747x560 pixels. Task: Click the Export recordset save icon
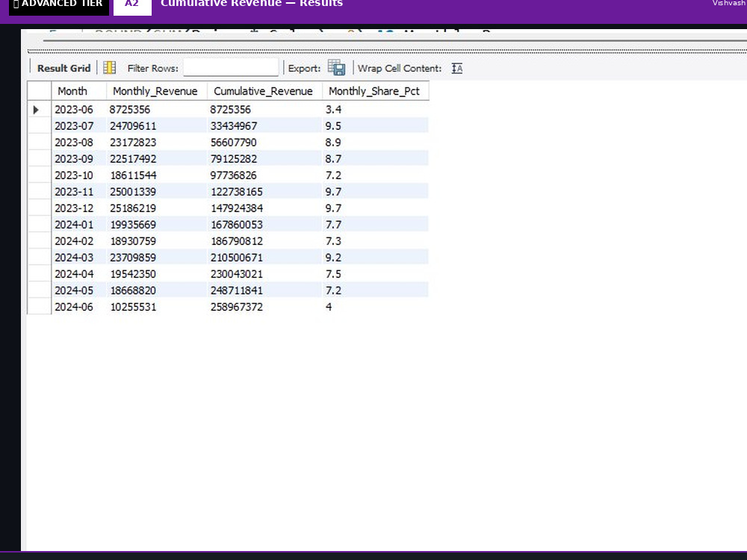(x=336, y=68)
